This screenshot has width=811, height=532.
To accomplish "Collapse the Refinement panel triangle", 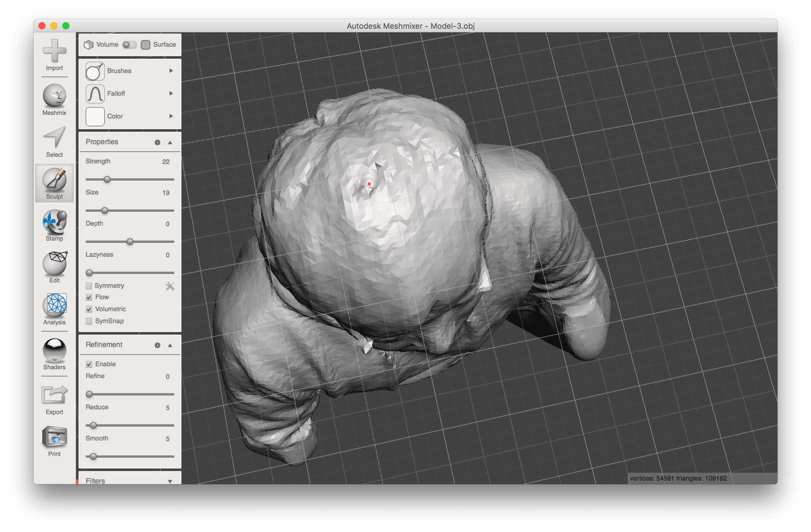I will [170, 345].
